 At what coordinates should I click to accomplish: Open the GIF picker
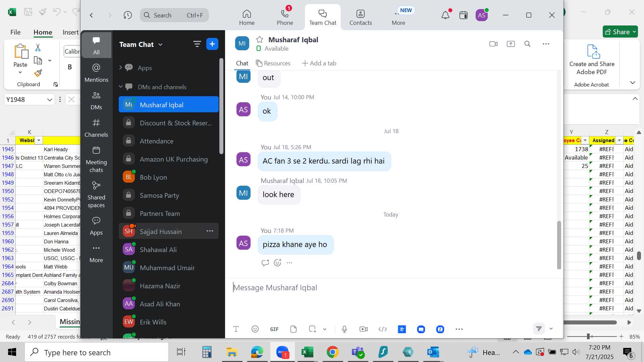tap(274, 329)
